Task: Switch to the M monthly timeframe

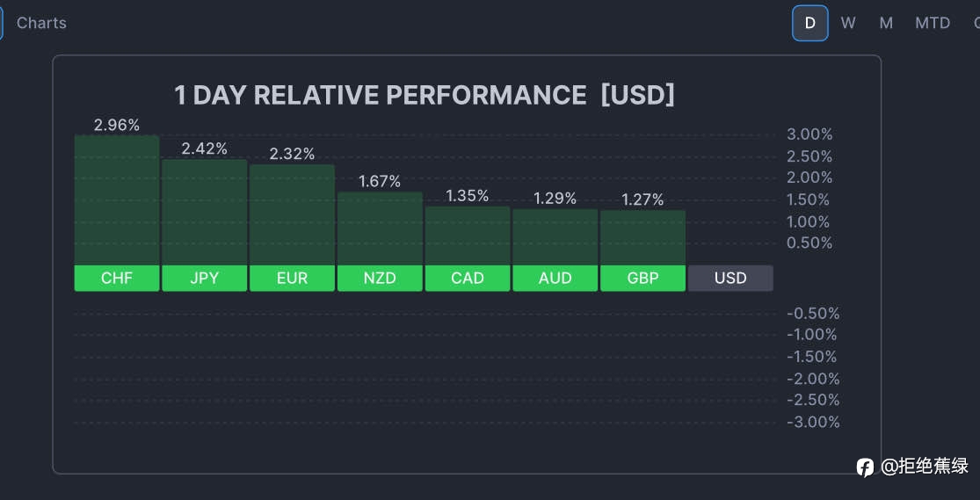Action: pos(886,23)
